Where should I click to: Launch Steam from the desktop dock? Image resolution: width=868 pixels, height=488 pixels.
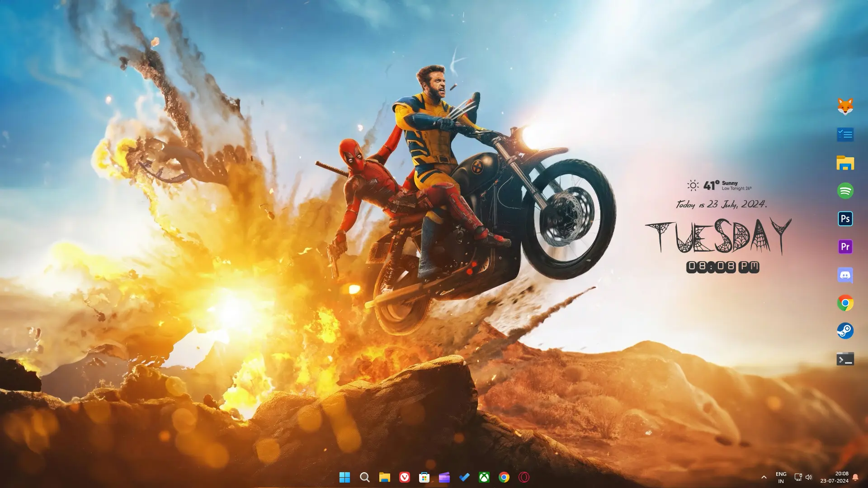tap(845, 331)
